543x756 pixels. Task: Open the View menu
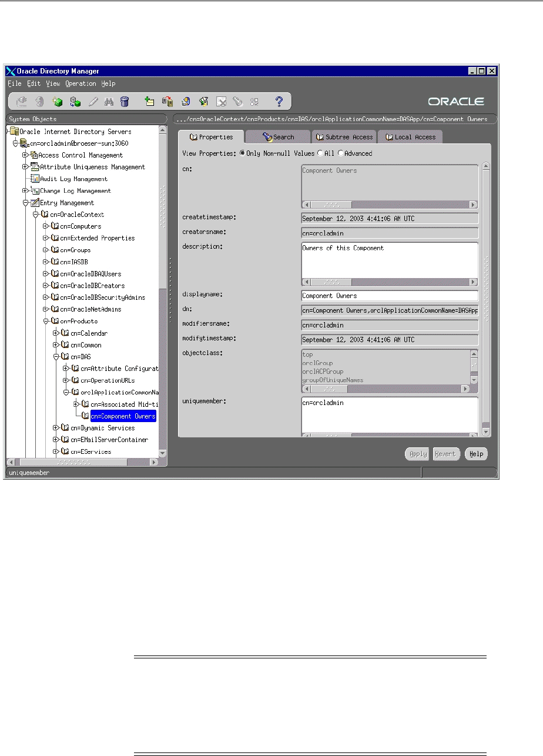point(53,84)
